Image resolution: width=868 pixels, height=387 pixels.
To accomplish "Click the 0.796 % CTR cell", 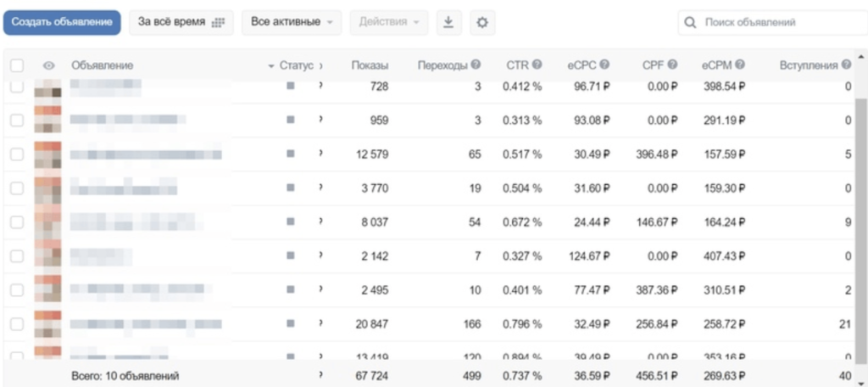I will click(522, 324).
